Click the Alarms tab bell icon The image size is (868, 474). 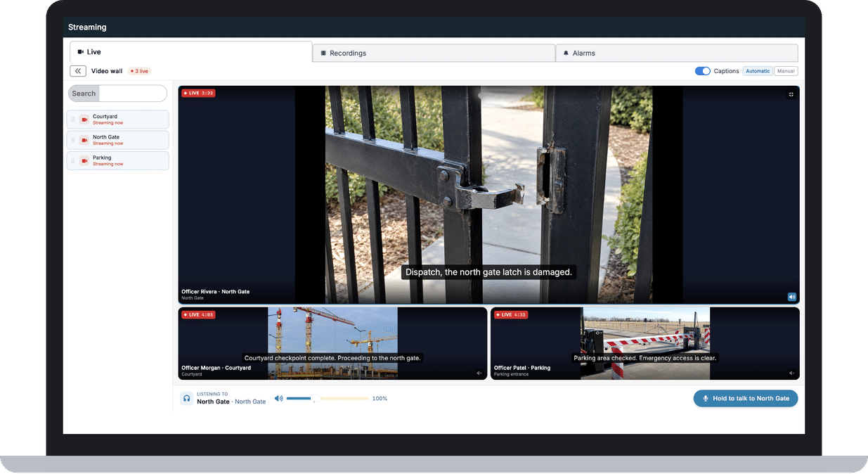(x=566, y=53)
